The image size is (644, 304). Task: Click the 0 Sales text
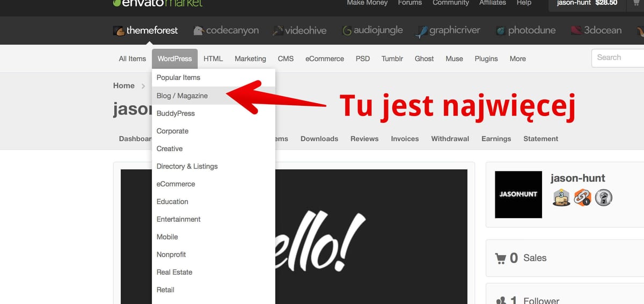tap(528, 258)
